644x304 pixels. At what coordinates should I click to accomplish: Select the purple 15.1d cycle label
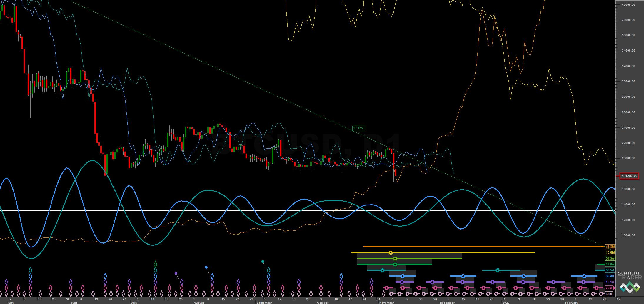610,282
